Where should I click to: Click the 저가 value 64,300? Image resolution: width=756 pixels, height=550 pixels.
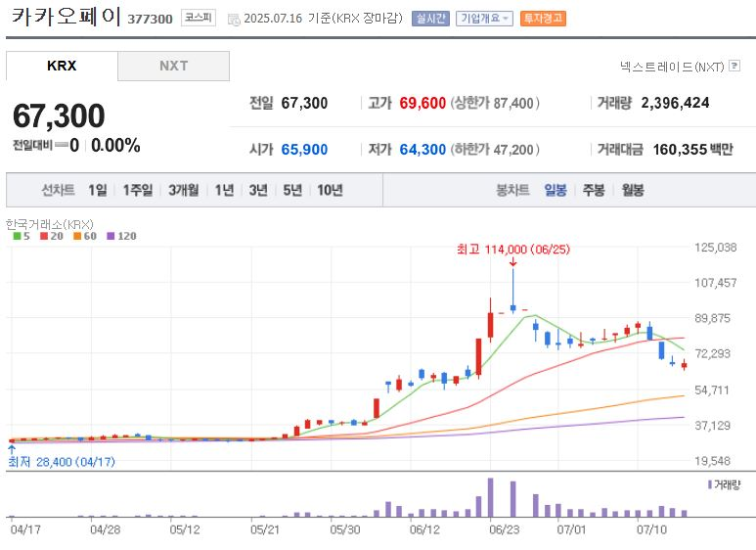(422, 150)
